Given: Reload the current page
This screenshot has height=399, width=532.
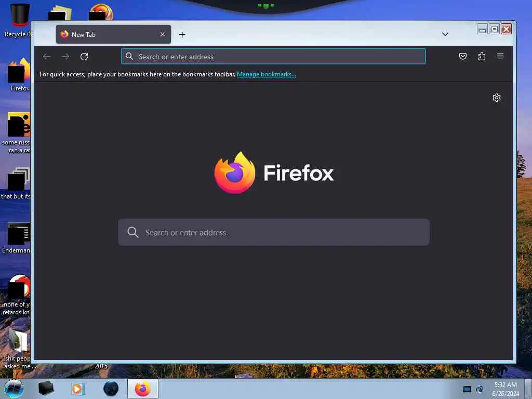Looking at the screenshot, I should (84, 56).
